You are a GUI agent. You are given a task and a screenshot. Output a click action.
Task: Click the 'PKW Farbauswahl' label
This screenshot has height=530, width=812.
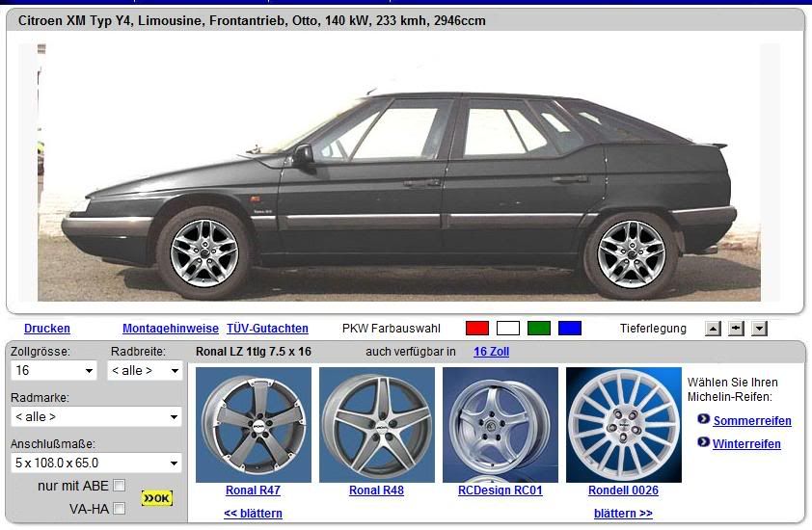pyautogui.click(x=391, y=329)
